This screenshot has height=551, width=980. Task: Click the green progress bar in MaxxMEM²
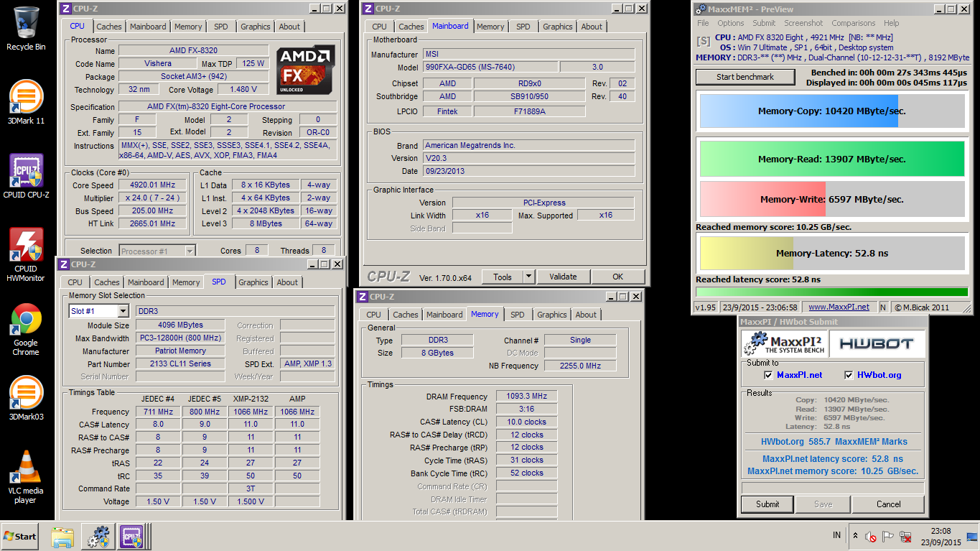pos(832,292)
